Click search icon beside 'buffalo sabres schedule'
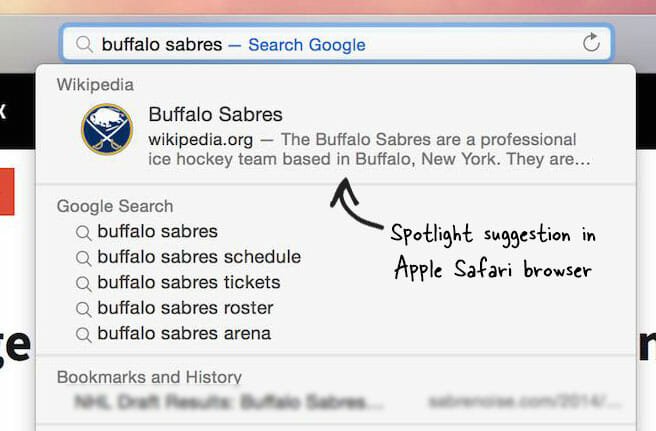 coord(84,258)
